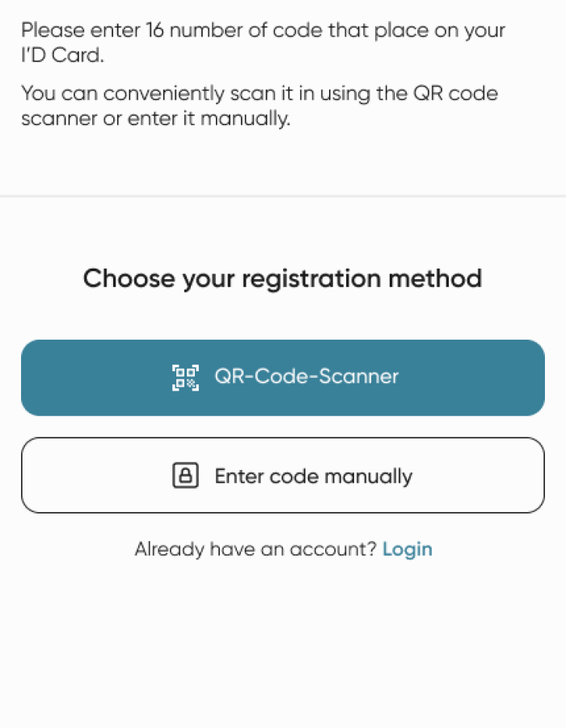Viewport: 566px width, 728px height.
Task: Select the instruction text about 16 number code
Action: point(263,42)
